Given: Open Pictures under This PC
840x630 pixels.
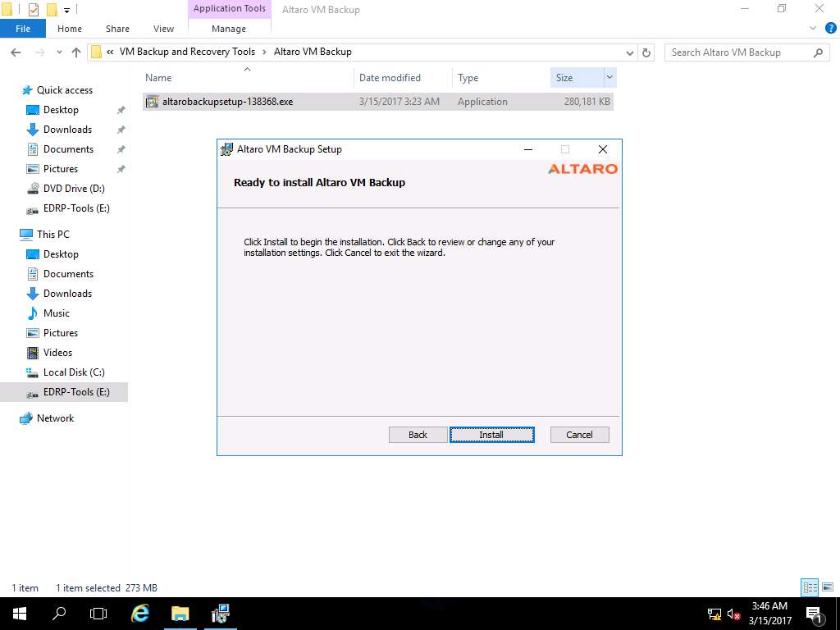Looking at the screenshot, I should pos(61,333).
